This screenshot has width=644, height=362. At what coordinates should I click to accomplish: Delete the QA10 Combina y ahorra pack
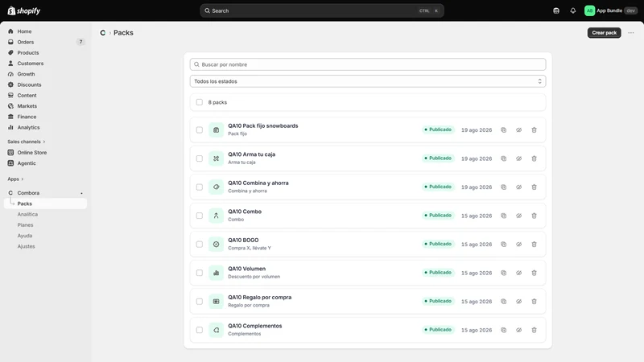[x=534, y=187]
